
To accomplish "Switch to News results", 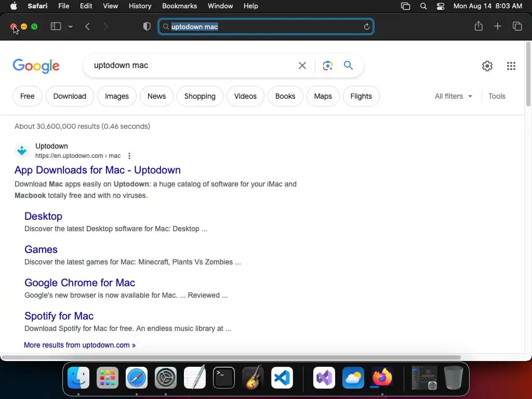I will coord(156,96).
